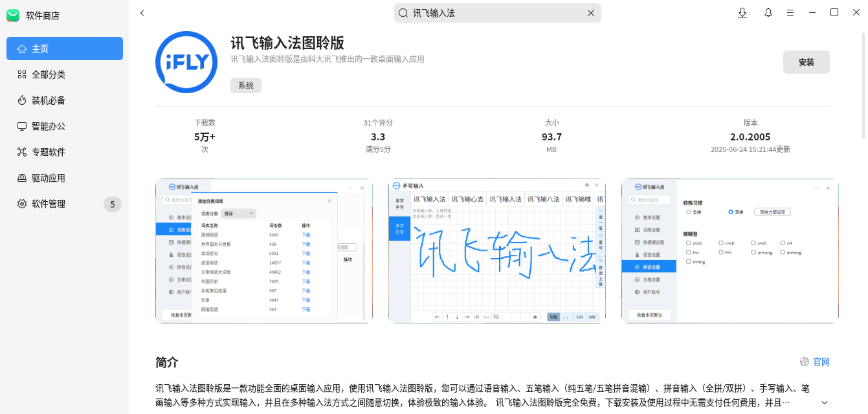Click the iFLY app logo
Viewport: 868px width, 414px height.
[186, 62]
